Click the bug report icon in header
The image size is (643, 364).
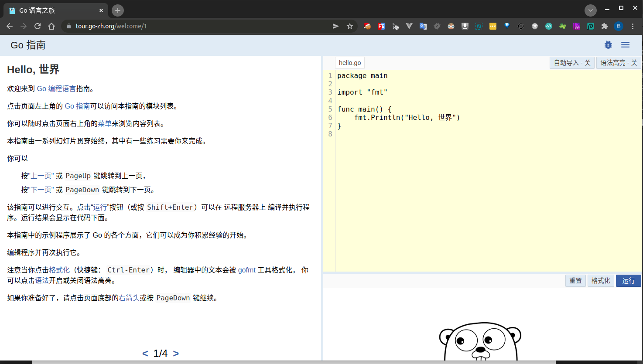608,45
